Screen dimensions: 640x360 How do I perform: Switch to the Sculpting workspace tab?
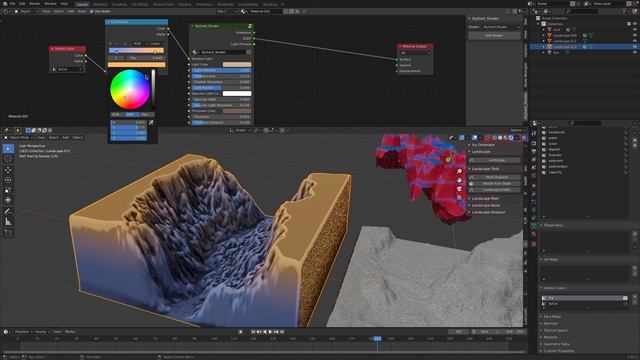[119, 4]
